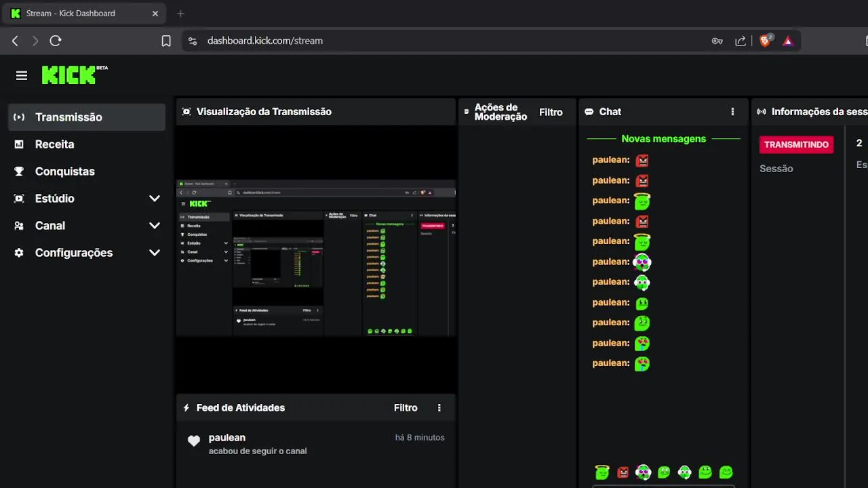
Task: Click the 'há 8 minutos' timestamp
Action: (420, 438)
